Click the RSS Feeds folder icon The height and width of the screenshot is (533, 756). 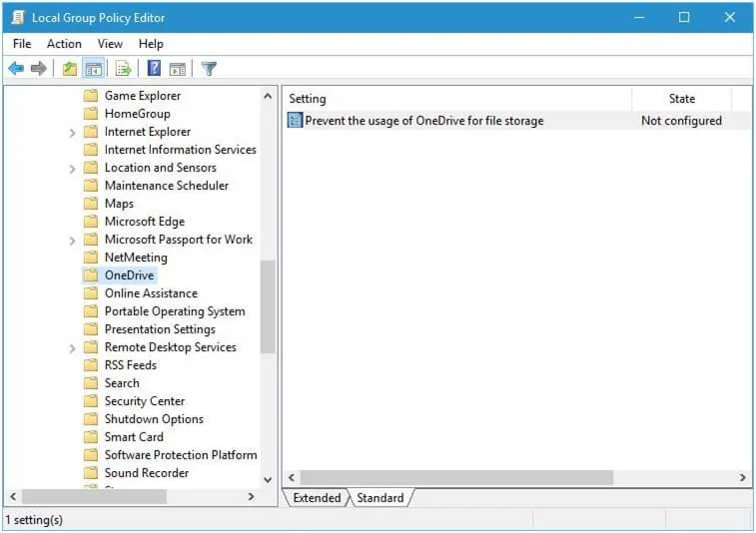point(91,365)
